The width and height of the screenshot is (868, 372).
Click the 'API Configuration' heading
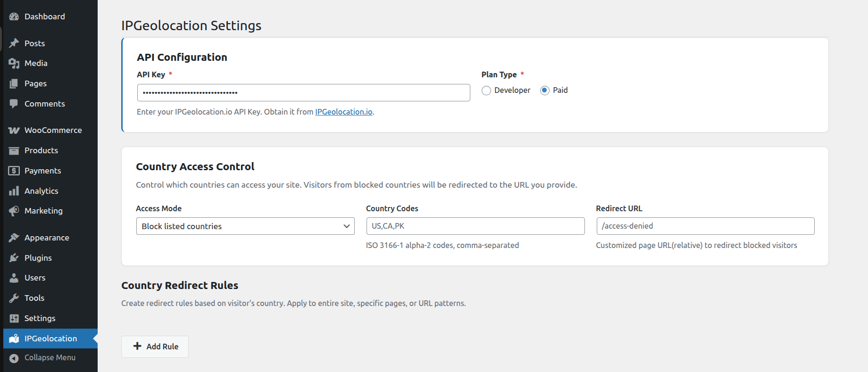coord(182,57)
